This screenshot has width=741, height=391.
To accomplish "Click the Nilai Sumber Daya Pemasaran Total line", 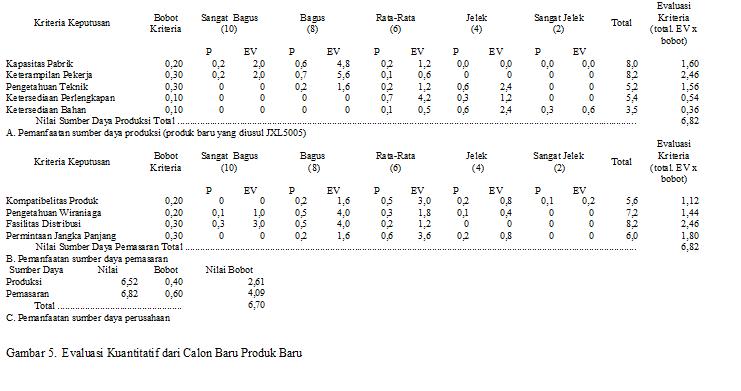I will click(x=367, y=247).
